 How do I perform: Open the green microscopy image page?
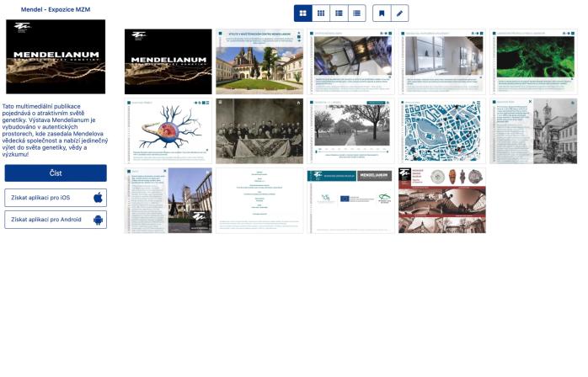click(533, 61)
